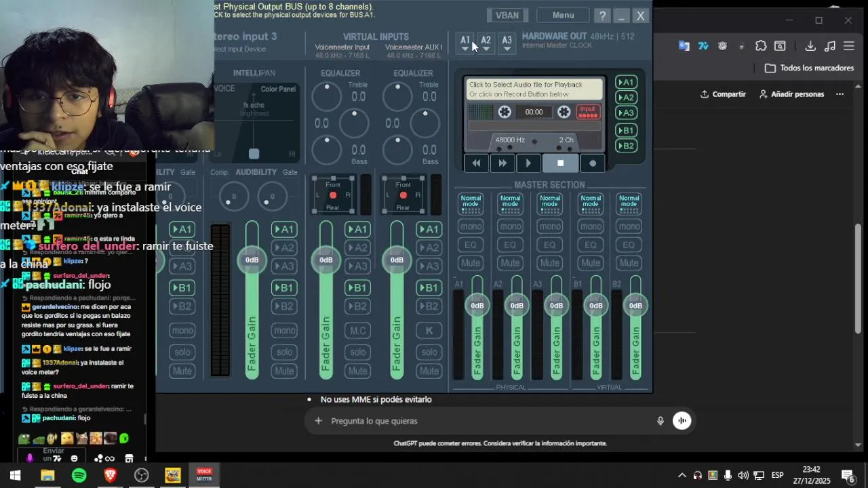Mute the B2 master bus

coord(629,263)
